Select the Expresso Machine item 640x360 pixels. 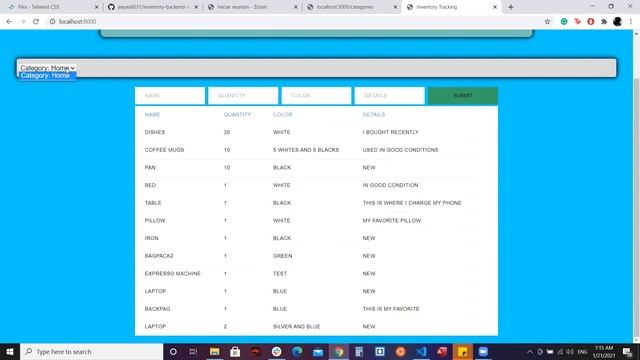click(173, 273)
